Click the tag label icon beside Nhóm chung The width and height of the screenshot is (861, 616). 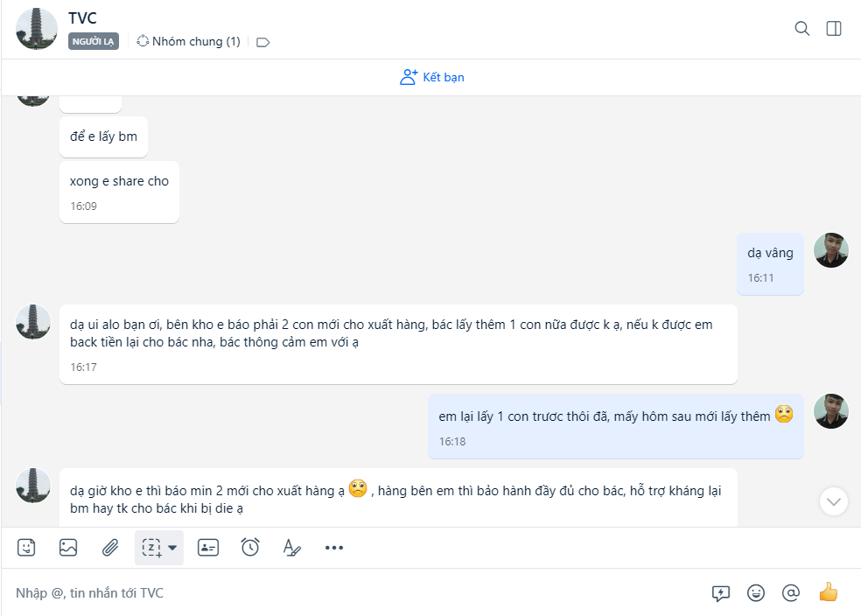pos(262,42)
